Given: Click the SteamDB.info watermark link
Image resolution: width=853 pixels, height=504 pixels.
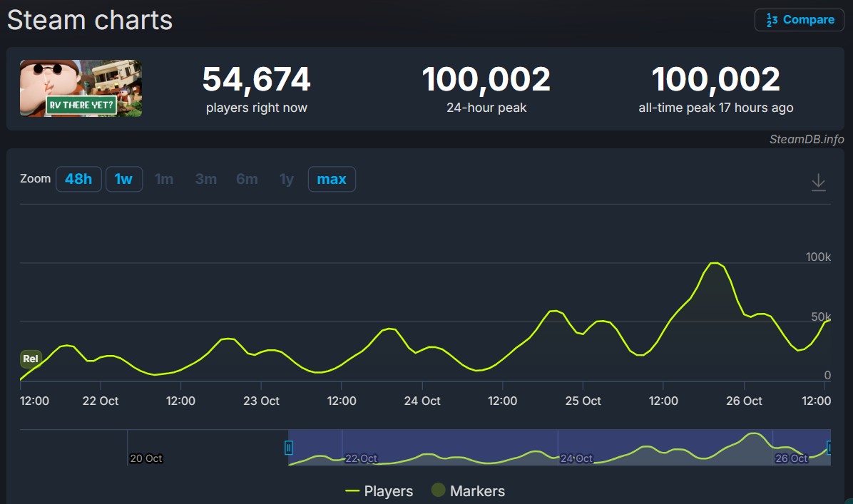Looking at the screenshot, I should (807, 139).
